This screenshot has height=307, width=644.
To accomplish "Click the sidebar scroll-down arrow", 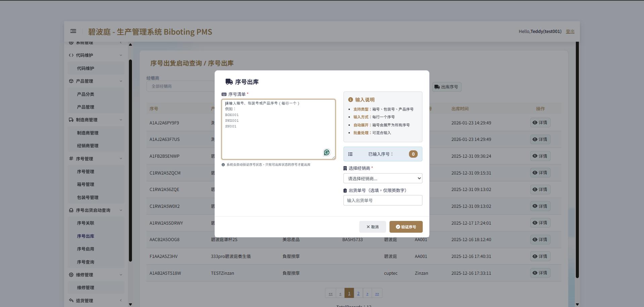I will (130, 304).
